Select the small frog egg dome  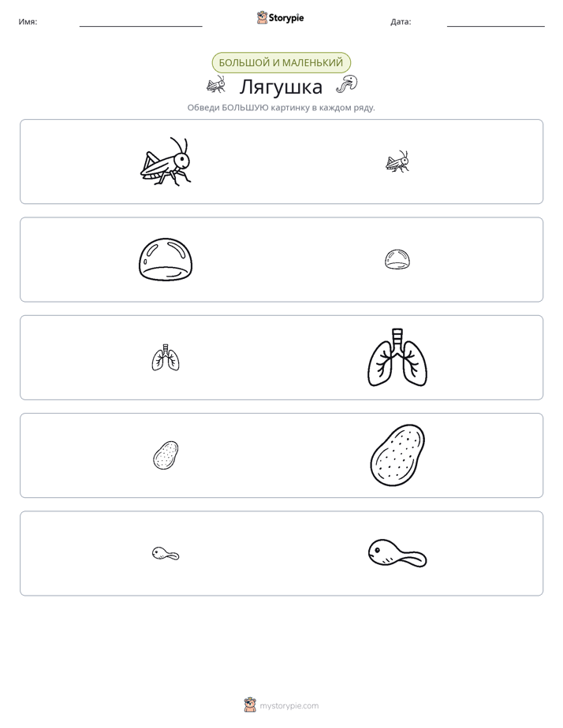coord(397,259)
